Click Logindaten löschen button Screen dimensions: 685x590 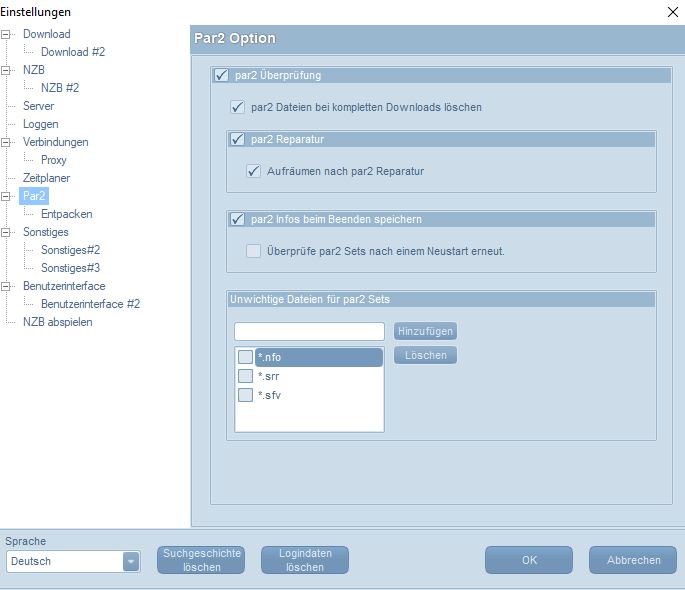tap(305, 560)
